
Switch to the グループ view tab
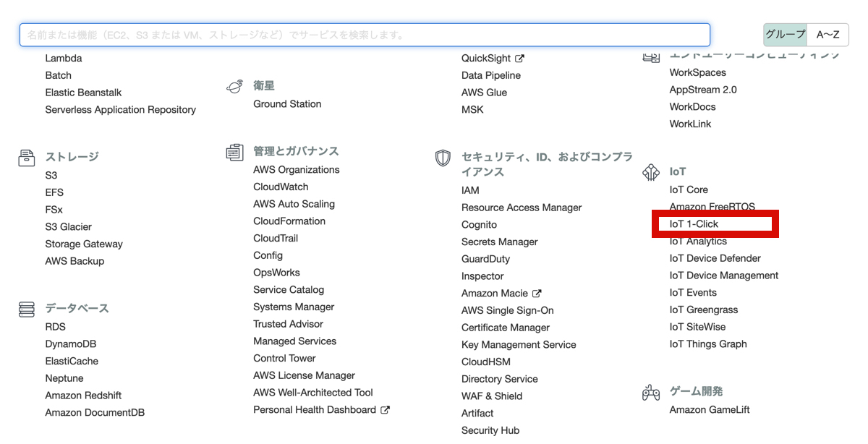click(785, 34)
